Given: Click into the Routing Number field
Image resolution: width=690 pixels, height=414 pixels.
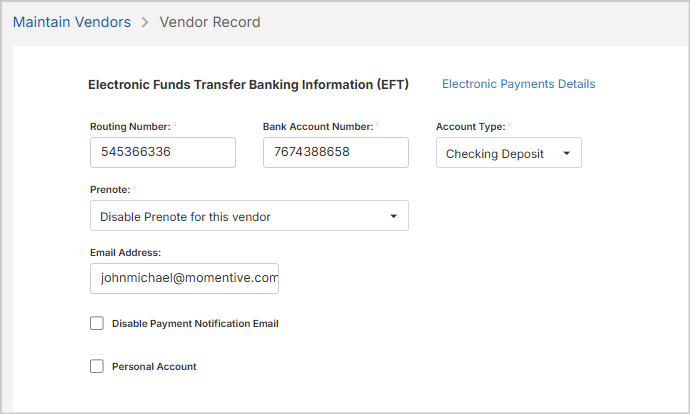Looking at the screenshot, I should [162, 153].
